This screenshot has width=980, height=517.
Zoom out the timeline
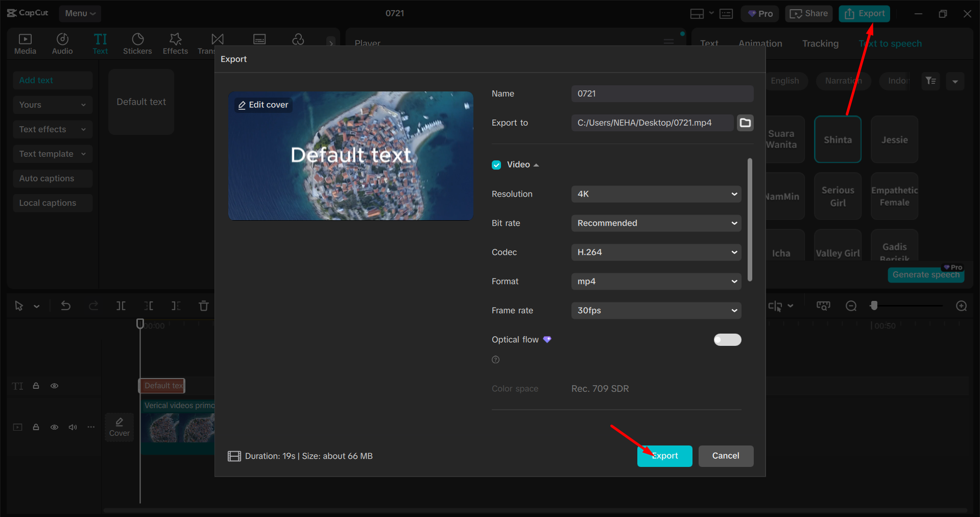pos(851,306)
